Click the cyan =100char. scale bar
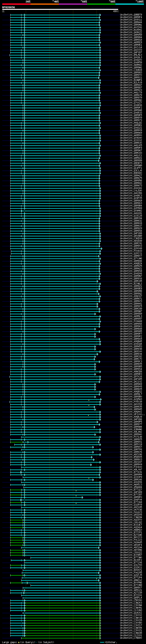146x644 pixels. tap(102, 642)
